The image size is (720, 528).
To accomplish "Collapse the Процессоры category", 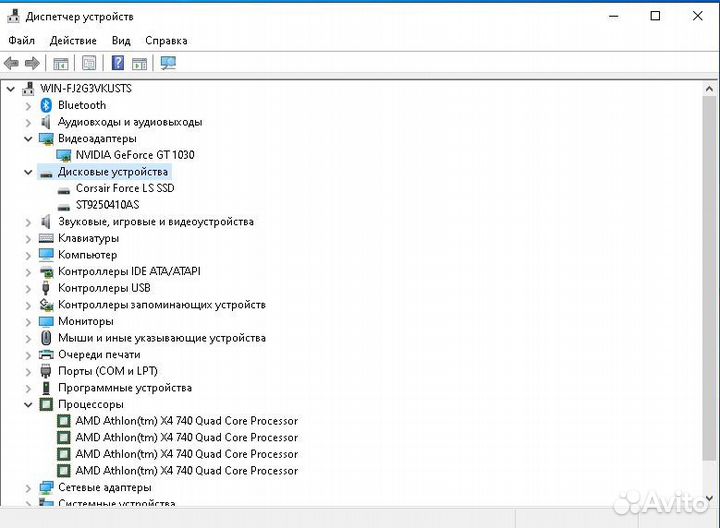I will 28,404.
